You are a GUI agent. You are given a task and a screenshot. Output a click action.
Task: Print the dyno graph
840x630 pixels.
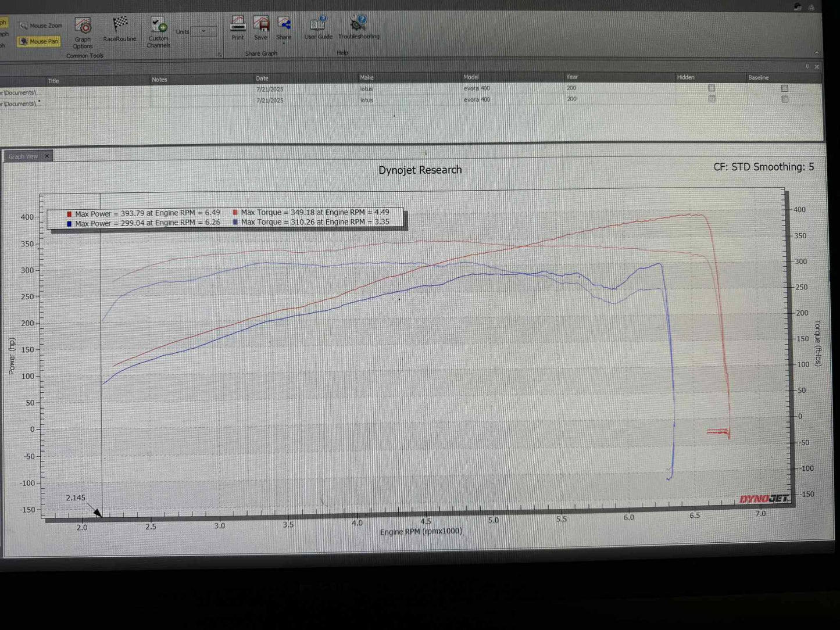coord(238,28)
